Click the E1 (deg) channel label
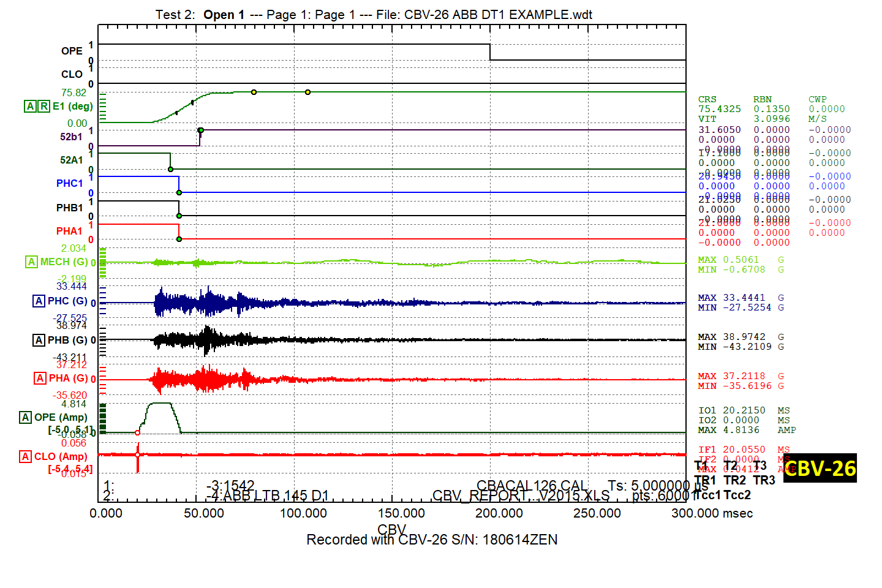Screen dimensions: 882x588 (73, 107)
